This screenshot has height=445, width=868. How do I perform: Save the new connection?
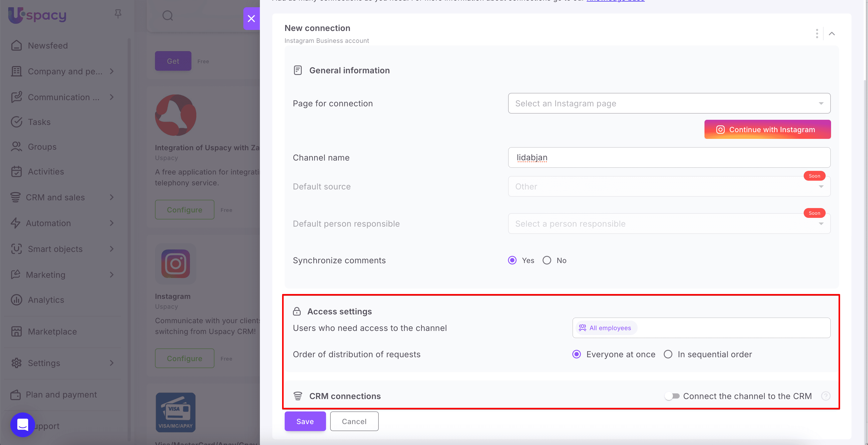point(305,421)
